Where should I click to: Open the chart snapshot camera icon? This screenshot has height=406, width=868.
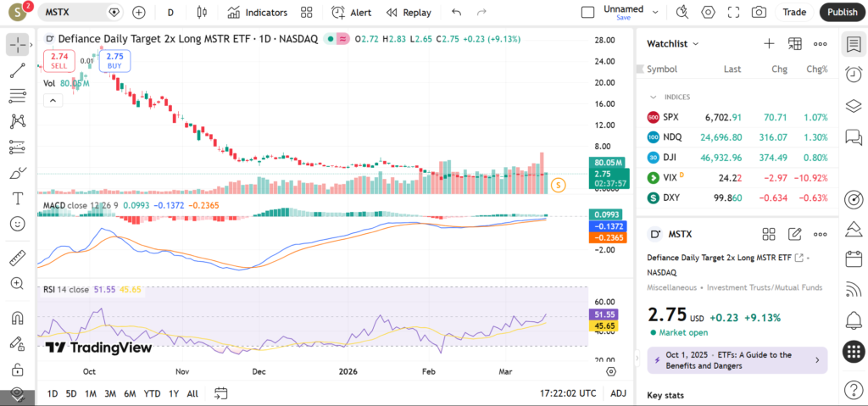(759, 13)
